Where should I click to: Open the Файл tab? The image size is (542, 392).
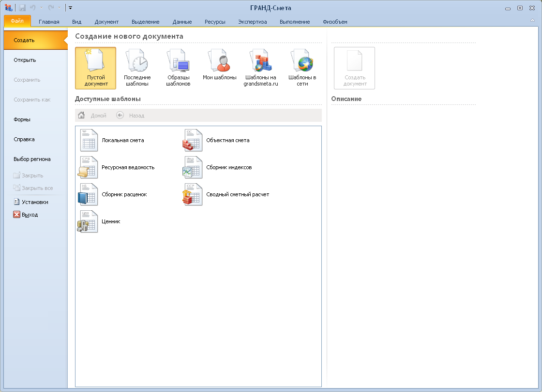click(x=17, y=21)
